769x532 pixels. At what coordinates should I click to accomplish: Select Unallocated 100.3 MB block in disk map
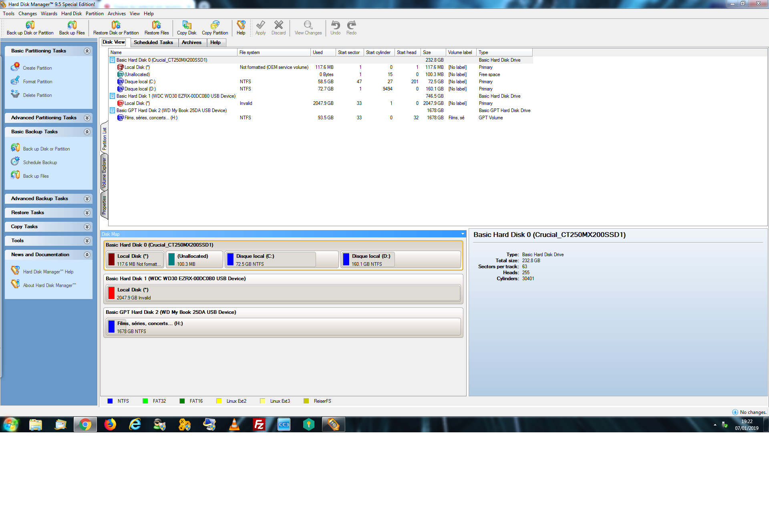click(x=195, y=259)
